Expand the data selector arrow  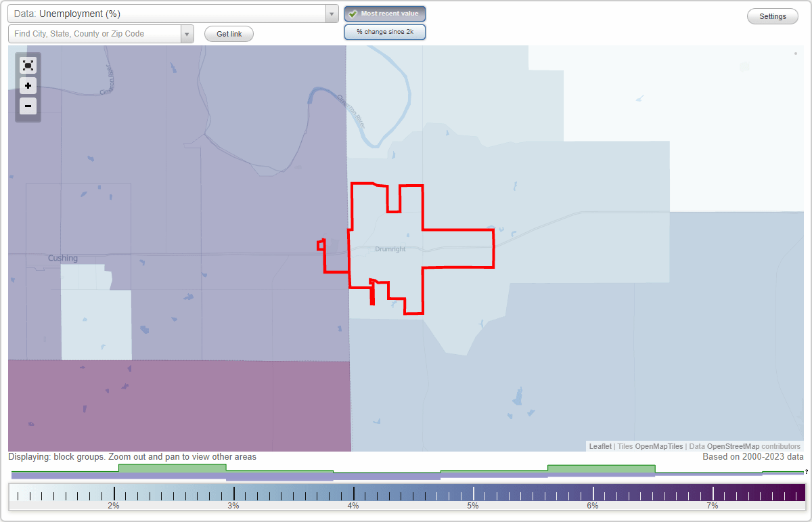click(332, 14)
